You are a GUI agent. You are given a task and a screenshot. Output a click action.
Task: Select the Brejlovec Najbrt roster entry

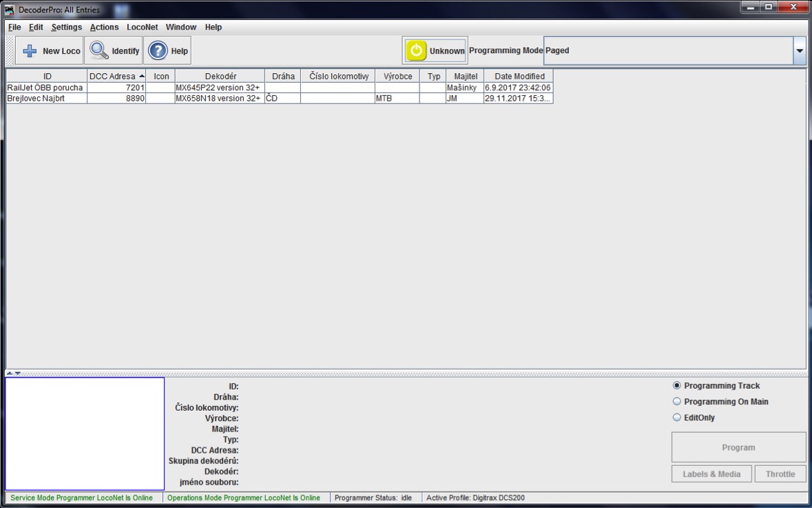point(45,99)
